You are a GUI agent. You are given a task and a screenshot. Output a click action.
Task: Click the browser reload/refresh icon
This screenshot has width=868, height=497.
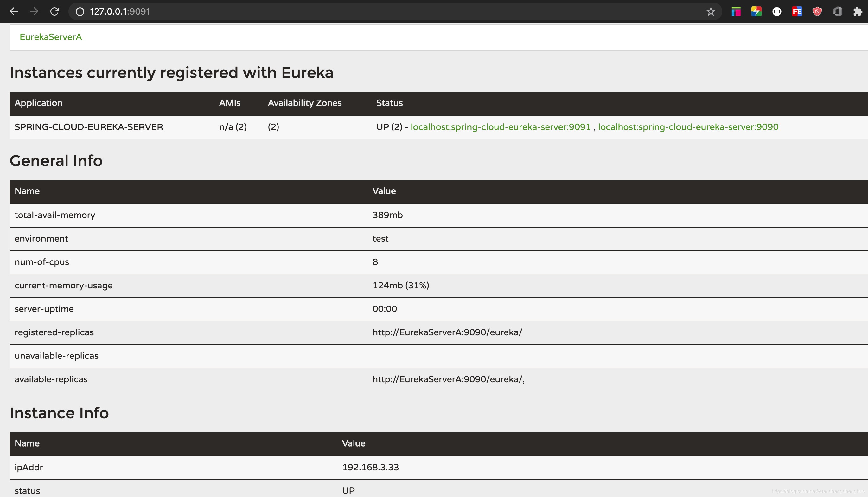55,11
